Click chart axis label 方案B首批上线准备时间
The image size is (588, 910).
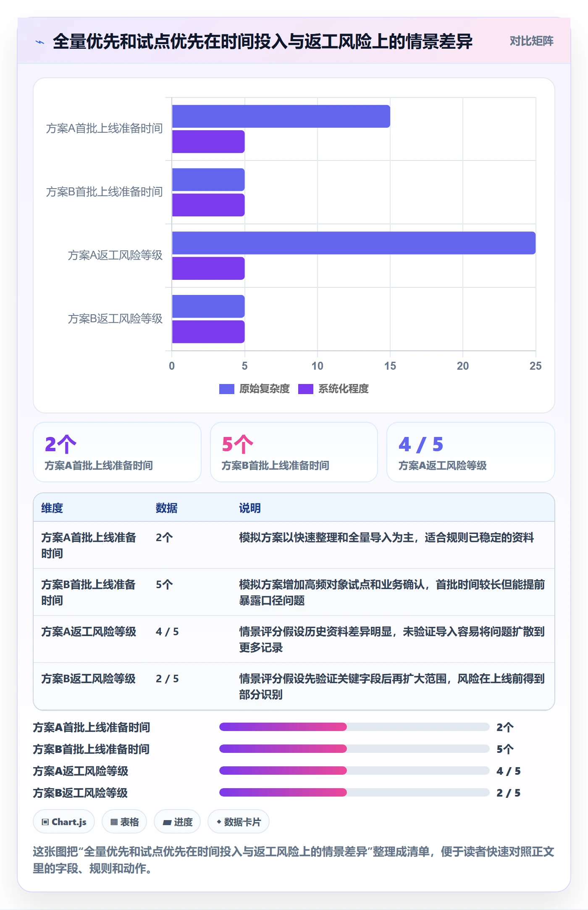click(104, 192)
